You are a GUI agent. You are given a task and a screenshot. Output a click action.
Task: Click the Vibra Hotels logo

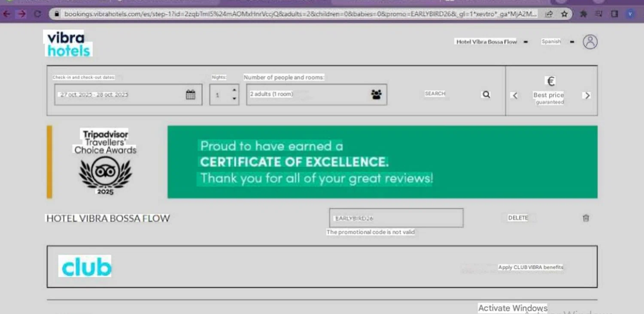click(68, 43)
